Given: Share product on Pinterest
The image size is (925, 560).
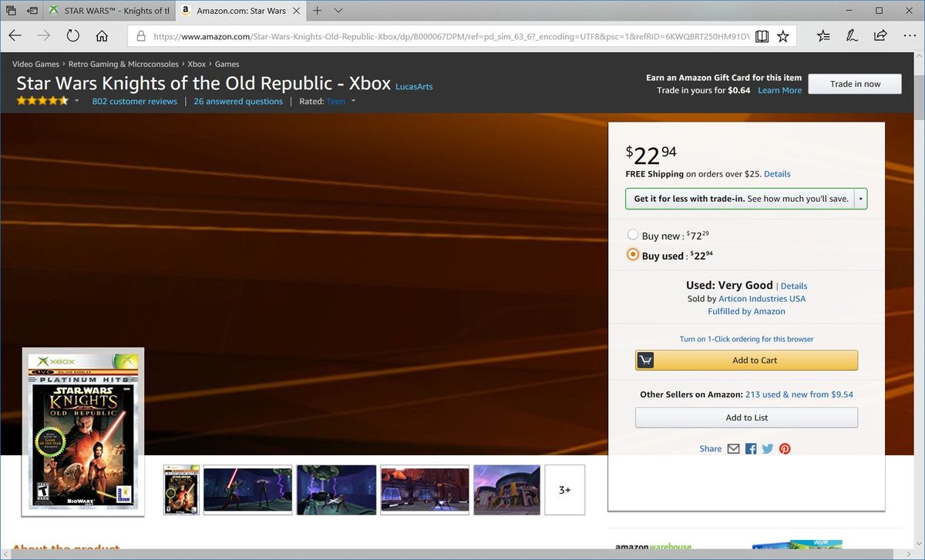Looking at the screenshot, I should click(785, 448).
